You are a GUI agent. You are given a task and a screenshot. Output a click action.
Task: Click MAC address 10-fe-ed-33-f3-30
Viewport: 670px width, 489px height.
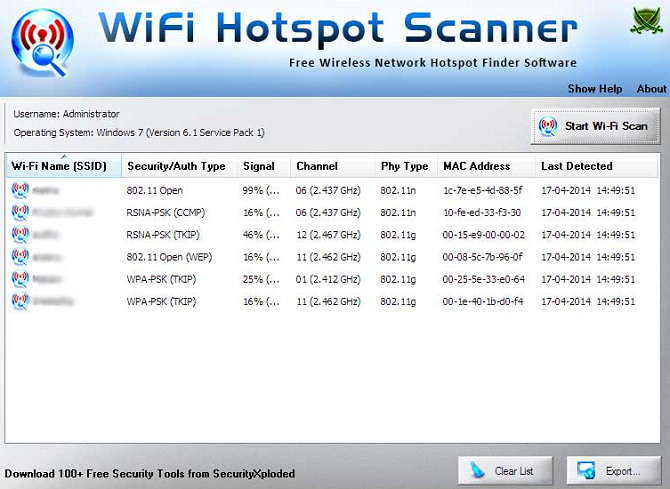click(482, 213)
